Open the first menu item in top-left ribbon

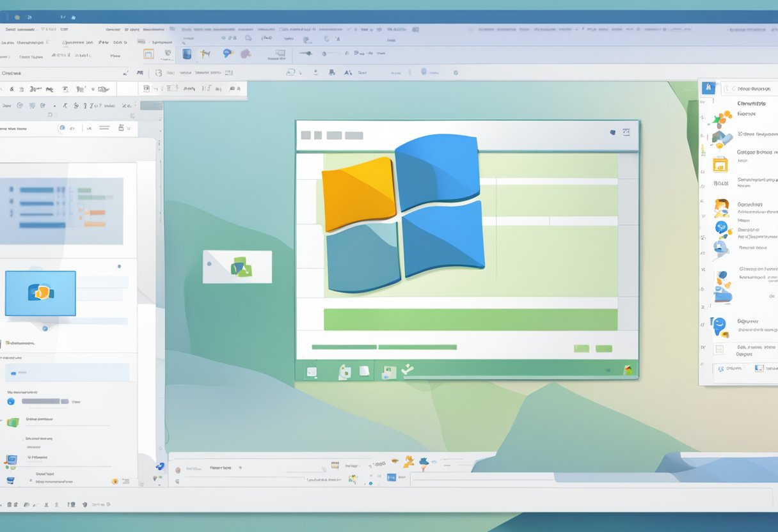click(x=18, y=29)
